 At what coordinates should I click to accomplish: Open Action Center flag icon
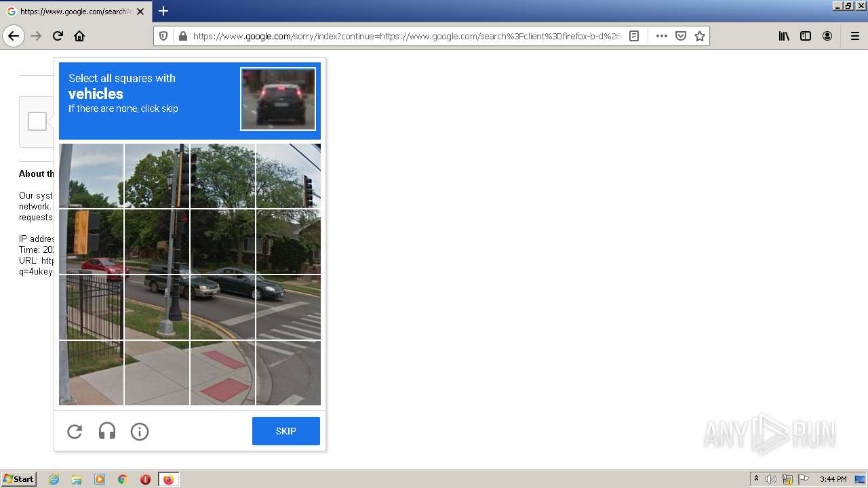(x=804, y=479)
